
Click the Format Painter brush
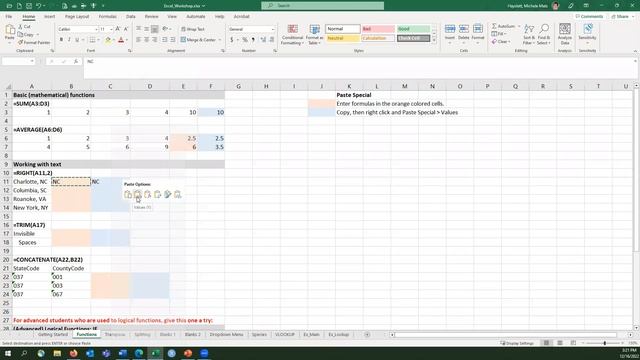(x=20, y=42)
